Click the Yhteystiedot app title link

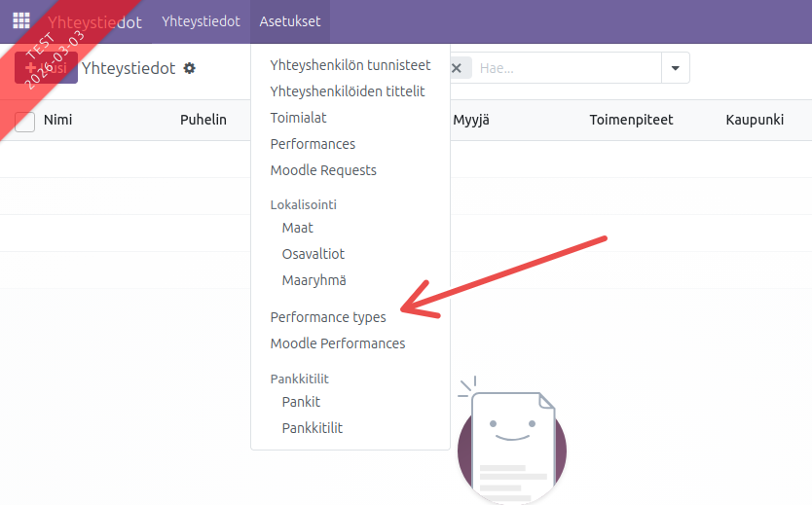pos(95,21)
